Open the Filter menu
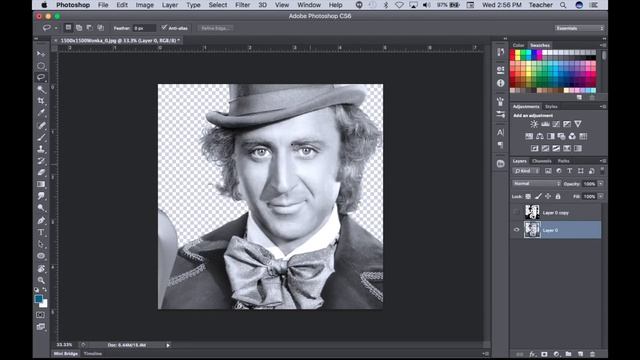Screen dimensions: 640x360 242,5
